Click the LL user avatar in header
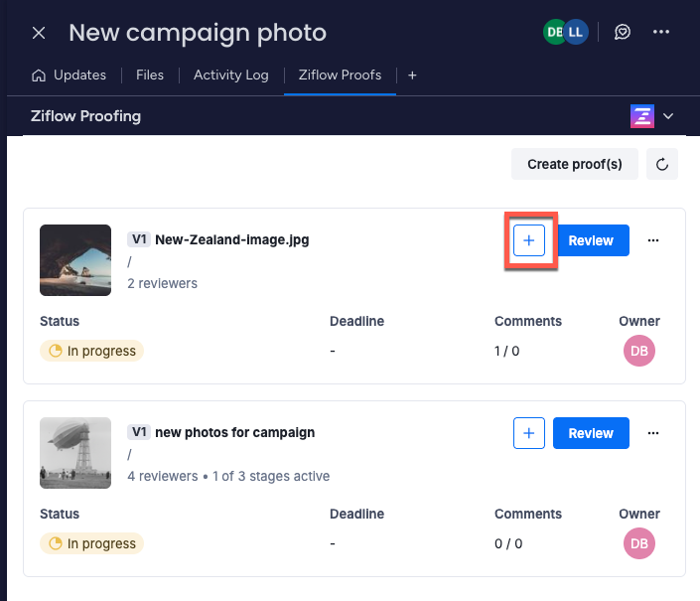The image size is (700, 601). [577, 32]
